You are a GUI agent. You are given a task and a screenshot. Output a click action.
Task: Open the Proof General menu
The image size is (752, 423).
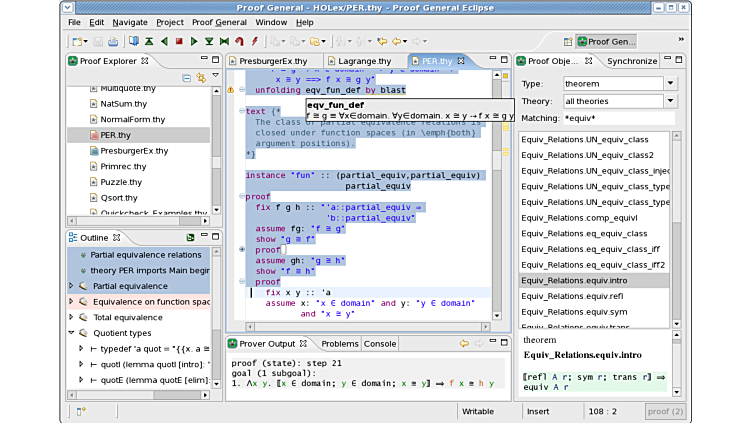tap(219, 22)
